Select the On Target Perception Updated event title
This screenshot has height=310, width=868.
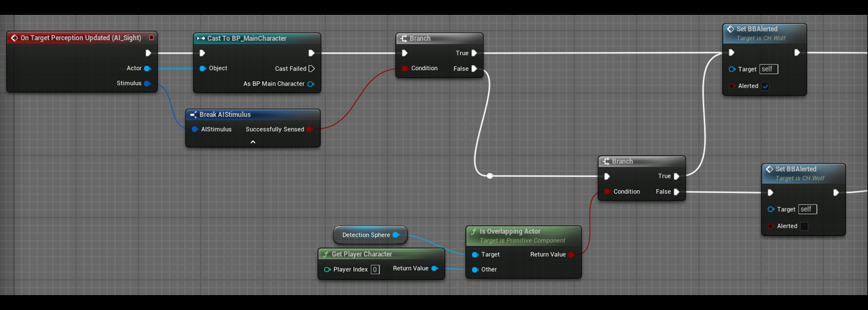[81, 38]
